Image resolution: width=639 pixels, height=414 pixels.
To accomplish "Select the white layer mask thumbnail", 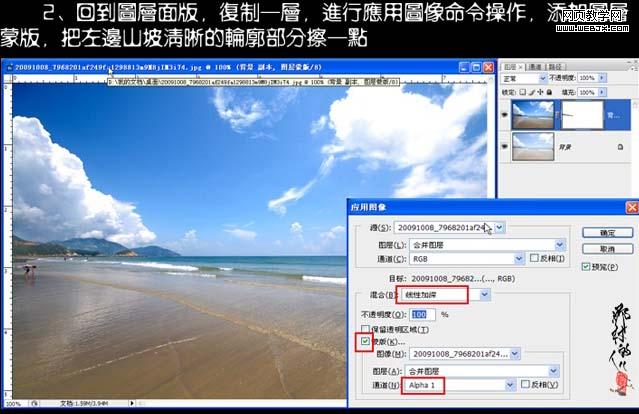I will point(582,115).
